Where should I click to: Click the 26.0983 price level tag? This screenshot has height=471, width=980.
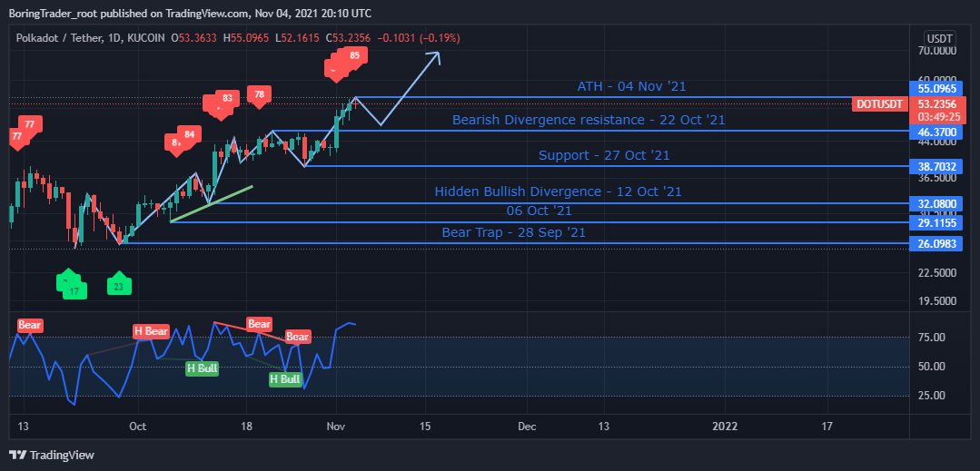coord(936,244)
